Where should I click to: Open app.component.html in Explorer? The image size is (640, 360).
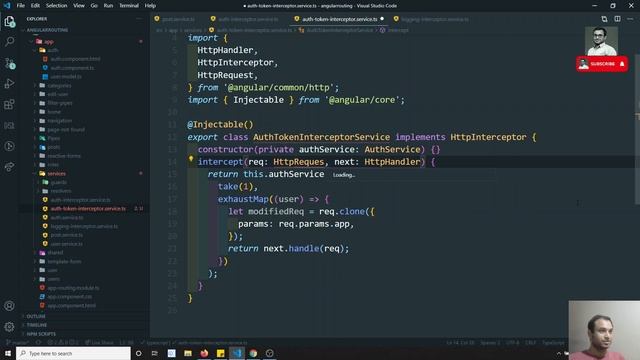[x=71, y=305]
